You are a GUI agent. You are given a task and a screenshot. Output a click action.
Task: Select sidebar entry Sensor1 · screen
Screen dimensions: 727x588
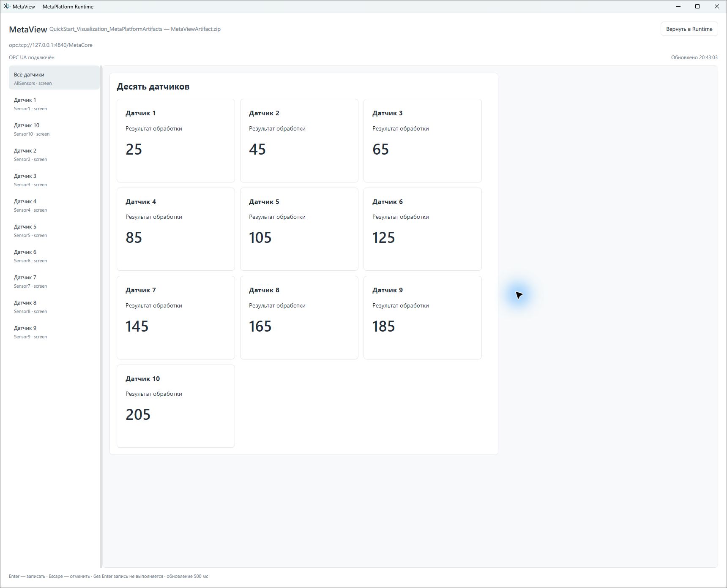(x=54, y=104)
